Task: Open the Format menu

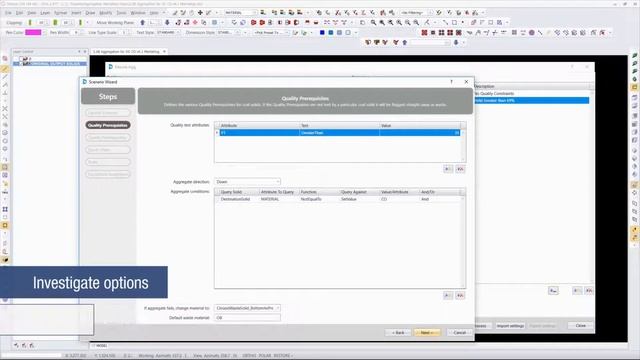Action: click(60, 13)
